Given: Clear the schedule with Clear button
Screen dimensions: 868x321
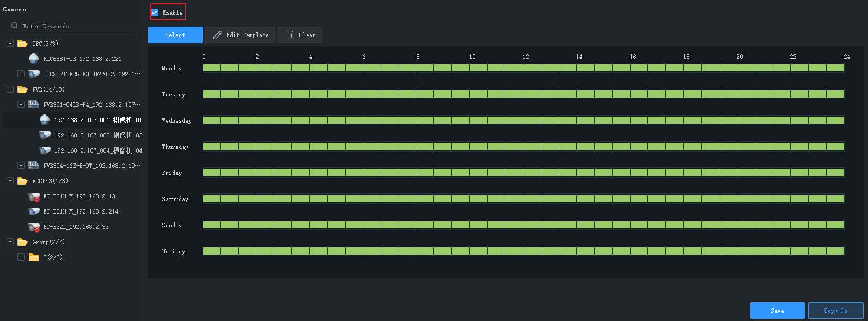Looking at the screenshot, I should [x=300, y=35].
